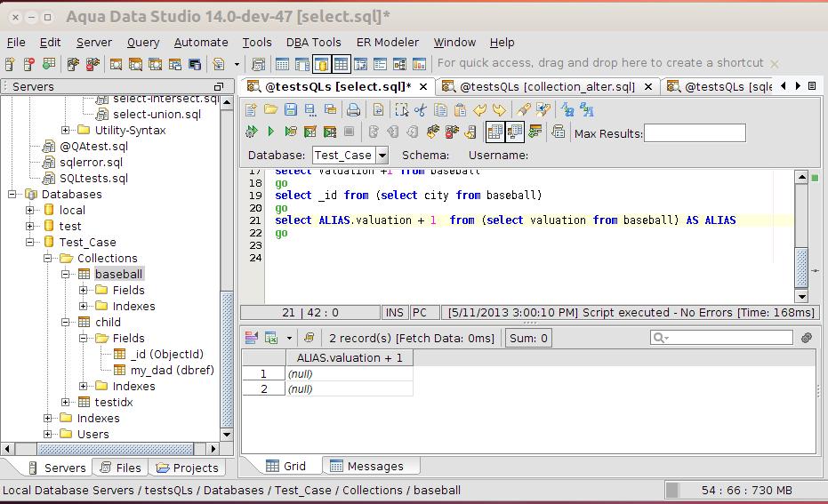This screenshot has width=828, height=504.
Task: Click the ALIAS.valuation + 1 column header
Action: [350, 358]
